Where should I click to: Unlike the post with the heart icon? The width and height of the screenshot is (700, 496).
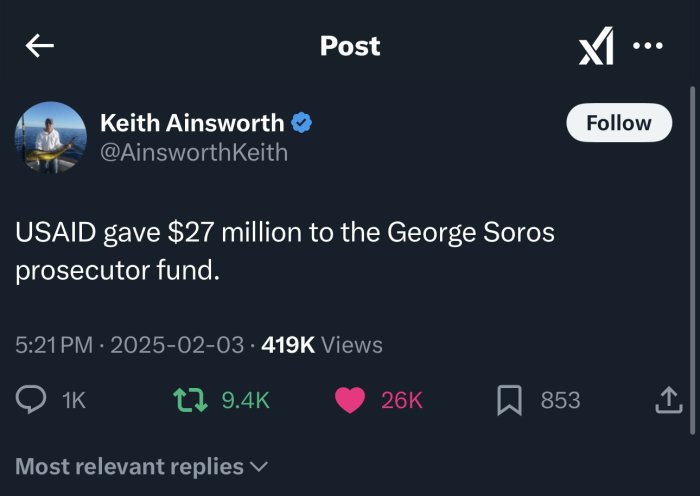point(349,400)
